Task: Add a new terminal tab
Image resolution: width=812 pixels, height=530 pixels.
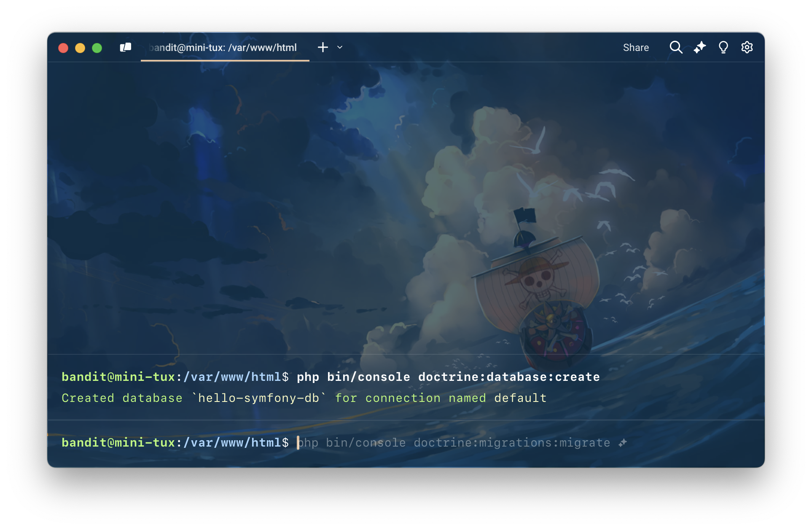Action: (323, 47)
